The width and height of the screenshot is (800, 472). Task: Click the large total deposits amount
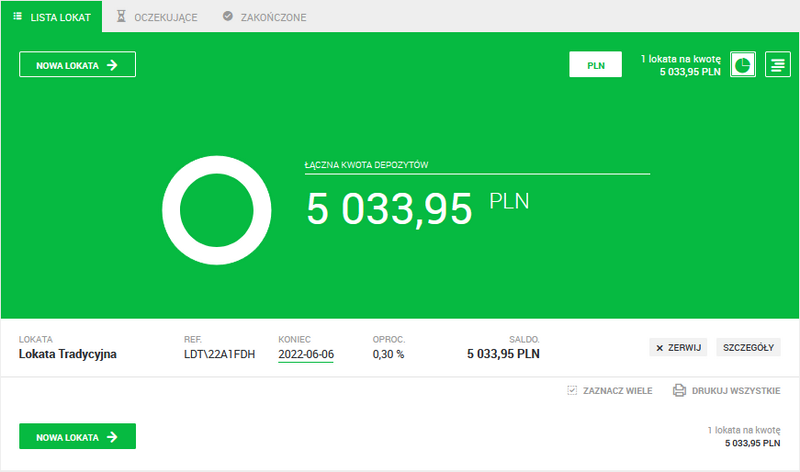coord(389,211)
